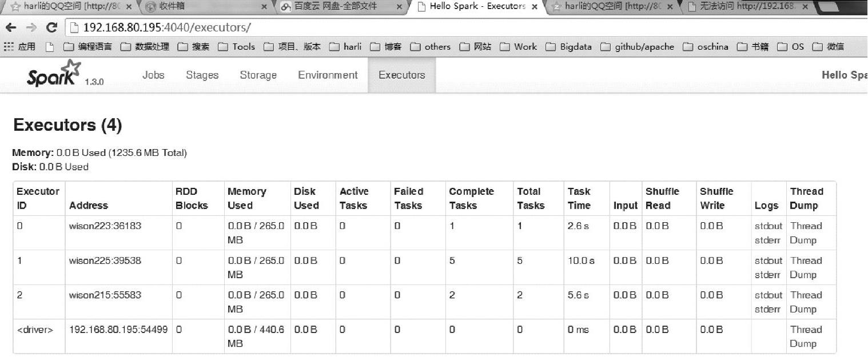Open the 搜索 bookmark folder
The width and height of the screenshot is (868, 357).
[193, 47]
